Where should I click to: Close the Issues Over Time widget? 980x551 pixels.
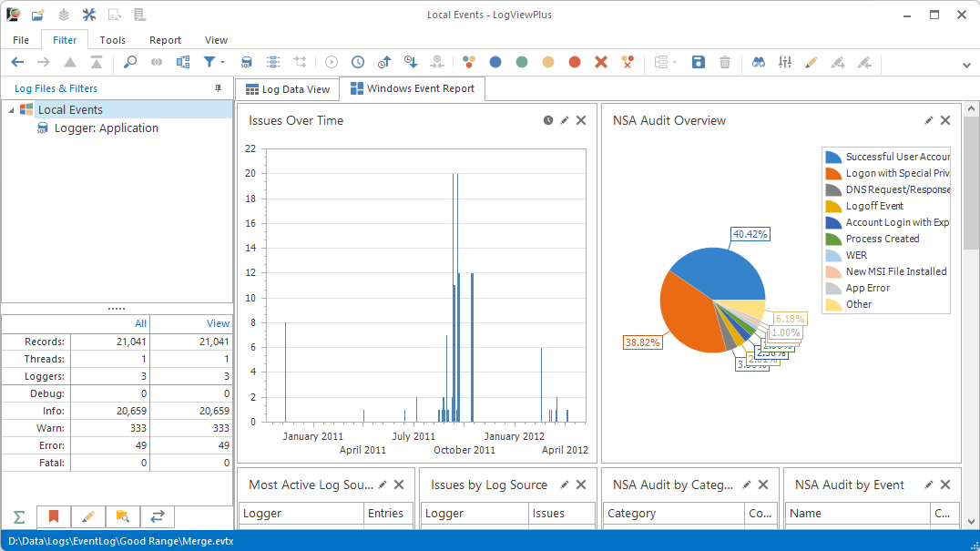[x=581, y=120]
